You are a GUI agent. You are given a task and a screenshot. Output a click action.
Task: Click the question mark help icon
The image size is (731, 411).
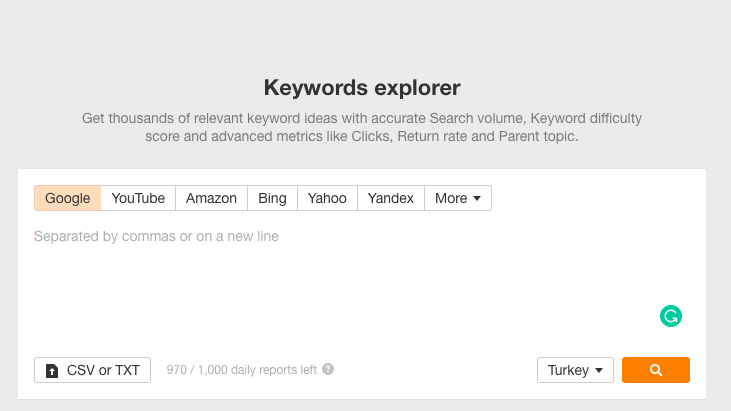(x=328, y=369)
